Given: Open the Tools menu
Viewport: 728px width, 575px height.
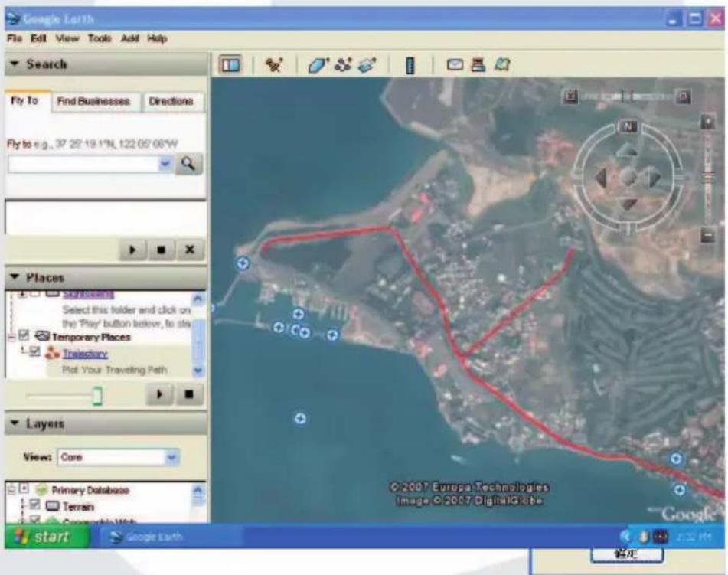Looking at the screenshot, I should pyautogui.click(x=100, y=38).
